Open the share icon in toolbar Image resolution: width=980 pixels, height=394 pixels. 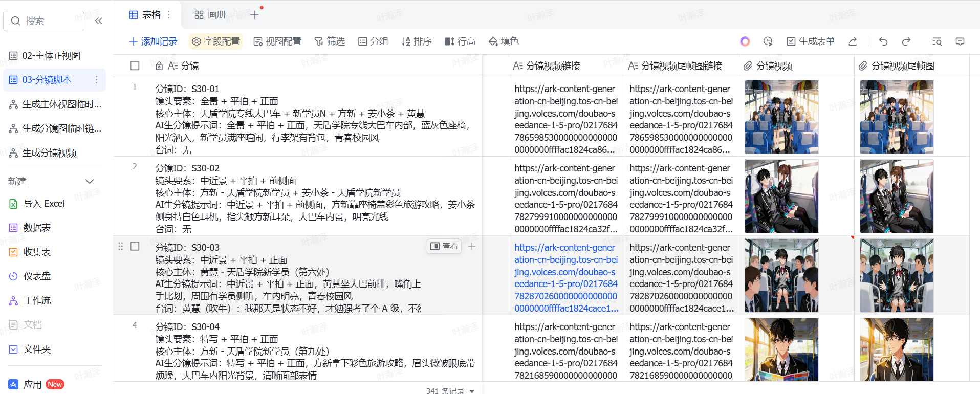853,41
